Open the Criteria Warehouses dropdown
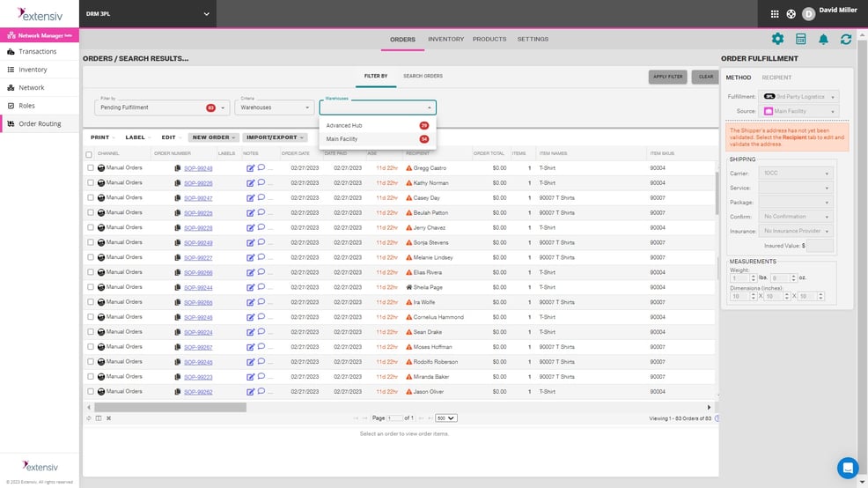The image size is (868, 488). pos(274,107)
